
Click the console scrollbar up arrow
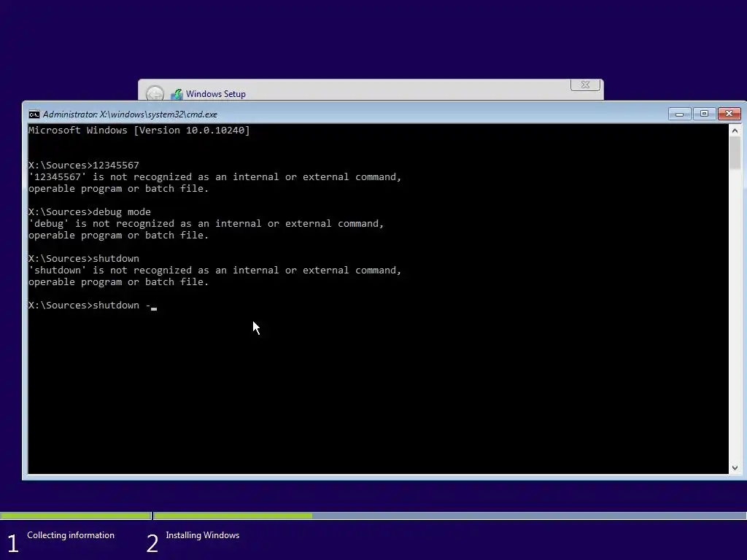pyautogui.click(x=735, y=131)
